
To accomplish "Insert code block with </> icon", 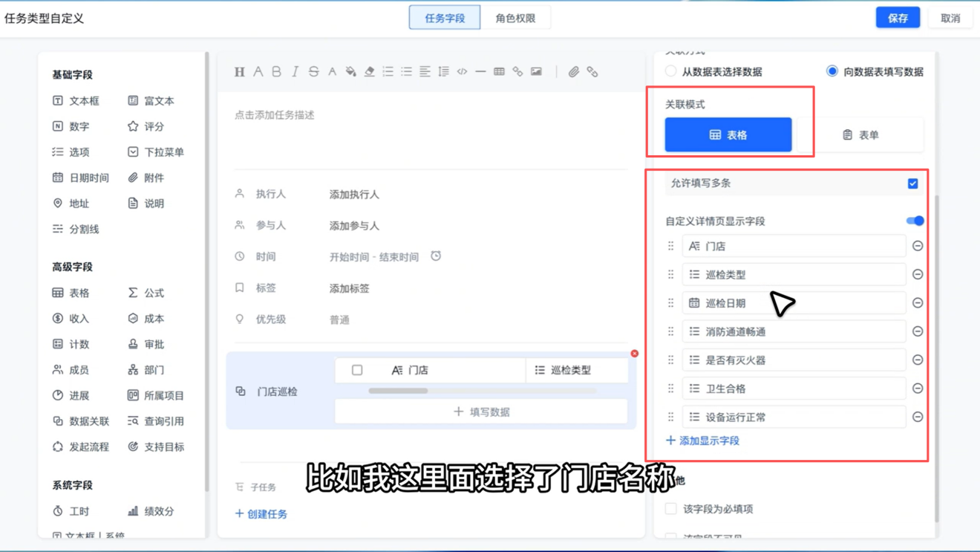I will [x=462, y=72].
